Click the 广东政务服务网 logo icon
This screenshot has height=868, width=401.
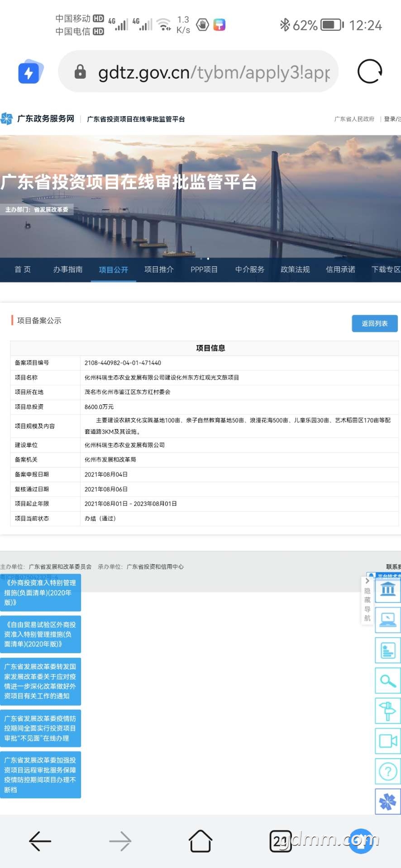click(7, 119)
